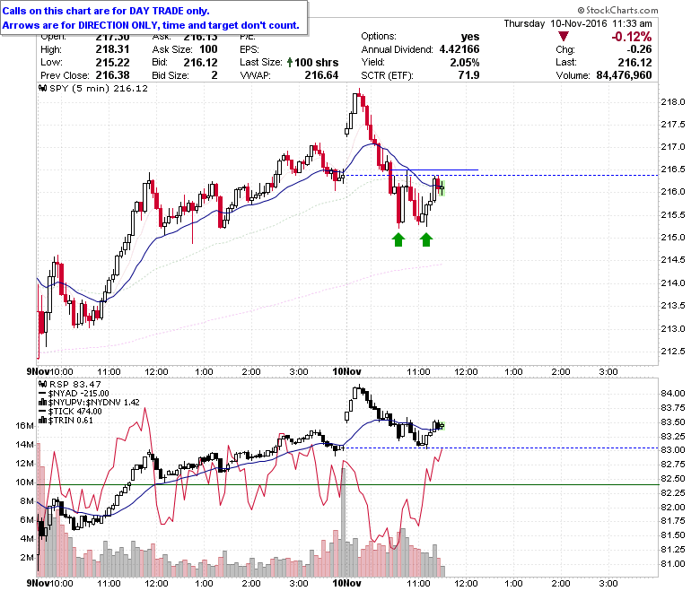
Task: Select the $NYAD -215.00 legend entry
Action: [x=79, y=394]
